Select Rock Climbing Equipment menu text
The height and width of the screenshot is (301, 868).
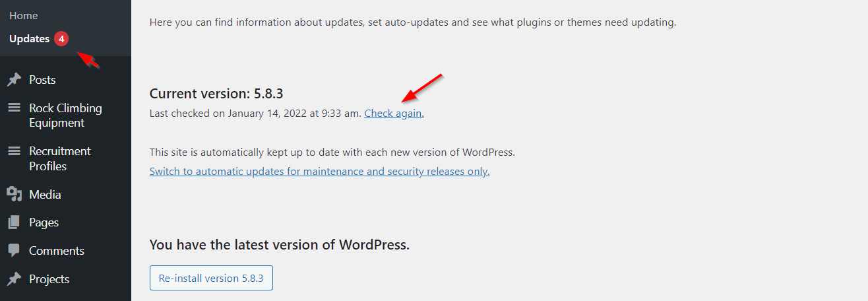[65, 116]
